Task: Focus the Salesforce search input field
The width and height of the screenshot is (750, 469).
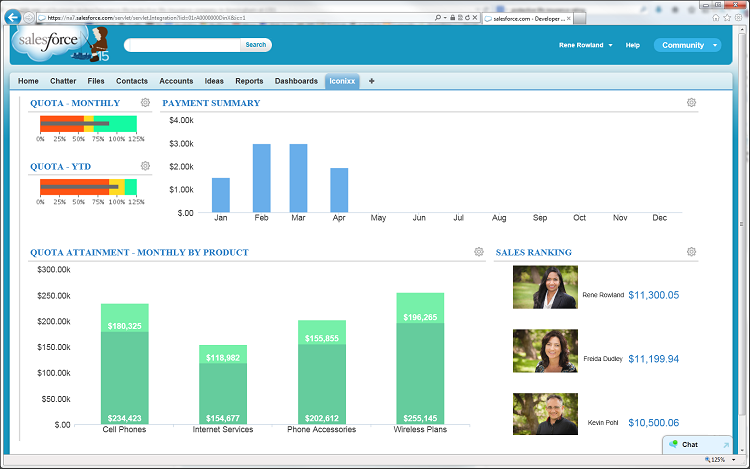Action: pos(182,44)
